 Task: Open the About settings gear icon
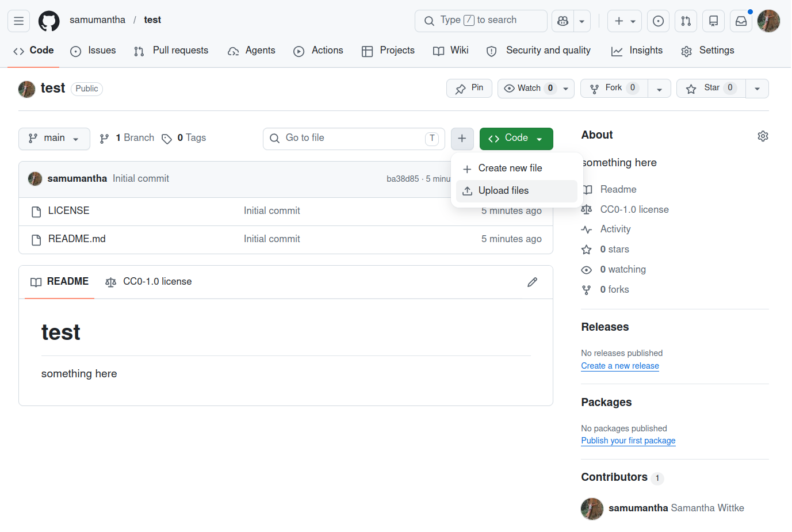[763, 136]
